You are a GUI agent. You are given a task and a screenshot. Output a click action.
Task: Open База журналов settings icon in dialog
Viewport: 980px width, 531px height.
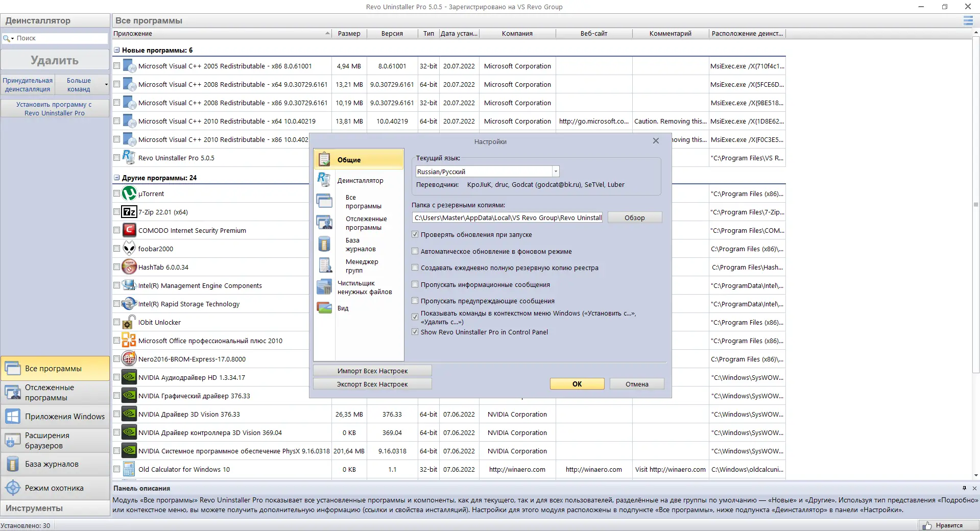[x=324, y=244]
